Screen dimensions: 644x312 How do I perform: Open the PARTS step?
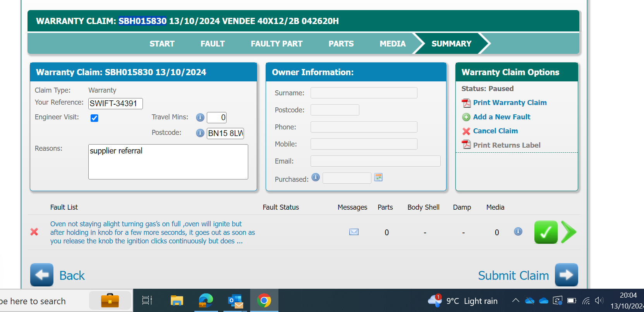(x=341, y=44)
